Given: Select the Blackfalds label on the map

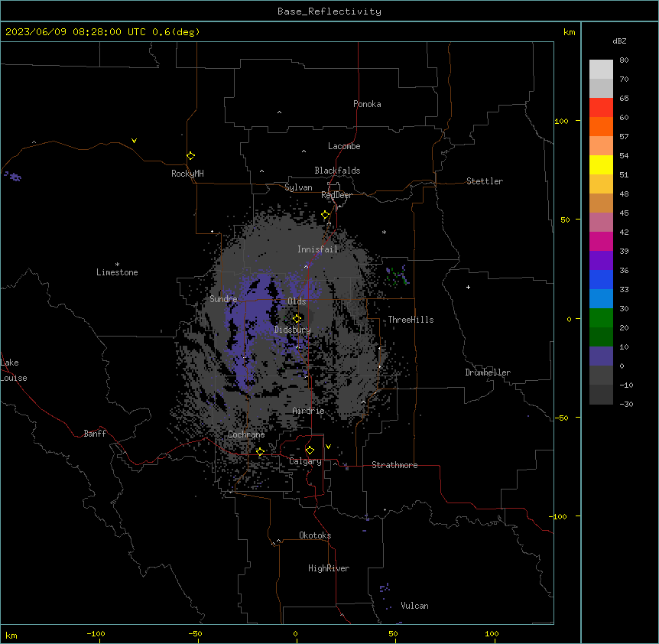Looking at the screenshot, I should [337, 171].
